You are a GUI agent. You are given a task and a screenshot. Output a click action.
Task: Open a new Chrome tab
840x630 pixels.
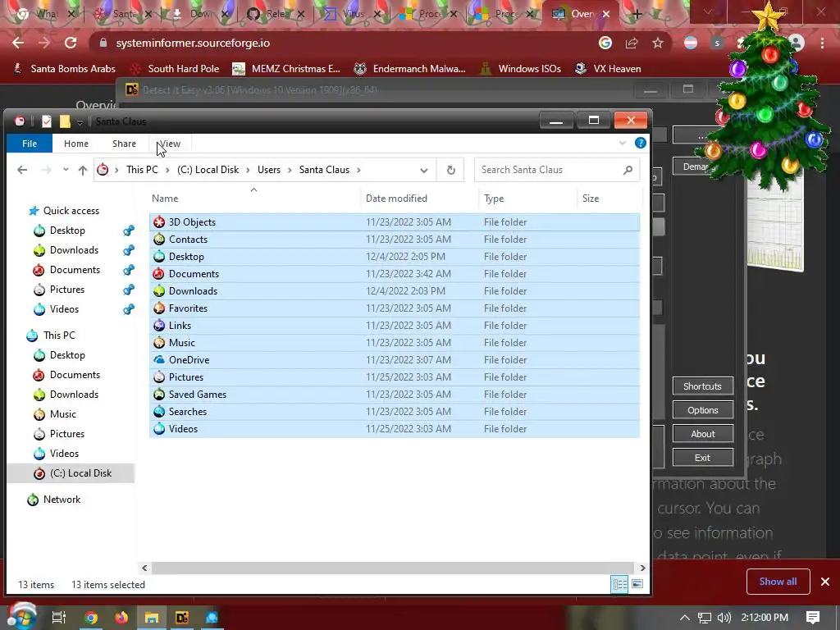(x=637, y=14)
